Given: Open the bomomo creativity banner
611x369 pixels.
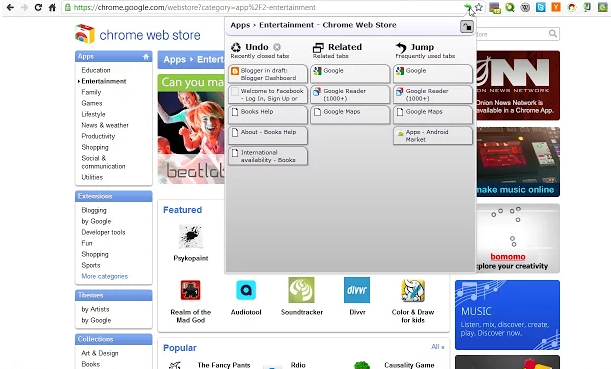Looking at the screenshot, I should click(518, 238).
